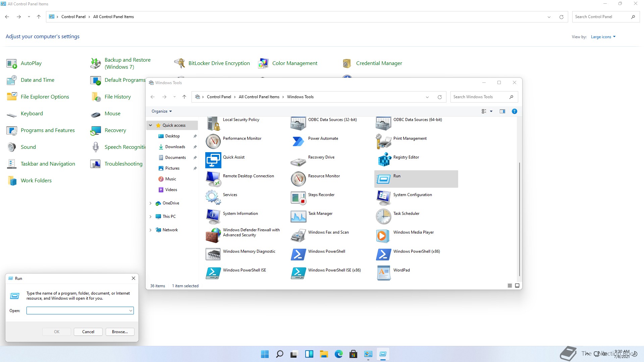Open the change view options dropdown arrow

click(x=491, y=111)
